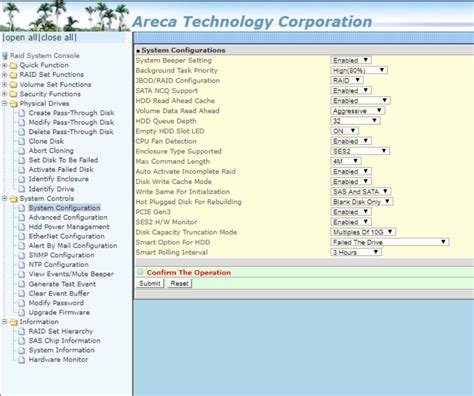Click page icon beside Set Disk To Be Failed
The image size is (474, 396).
click(x=22, y=160)
